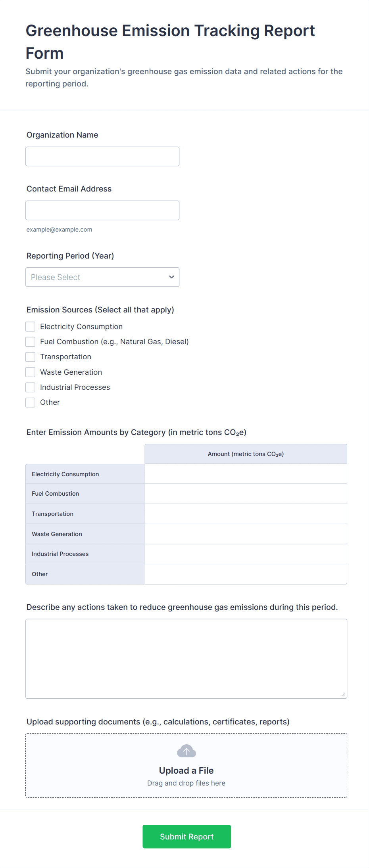
Task: Expand the Please Select year list
Action: tap(102, 277)
